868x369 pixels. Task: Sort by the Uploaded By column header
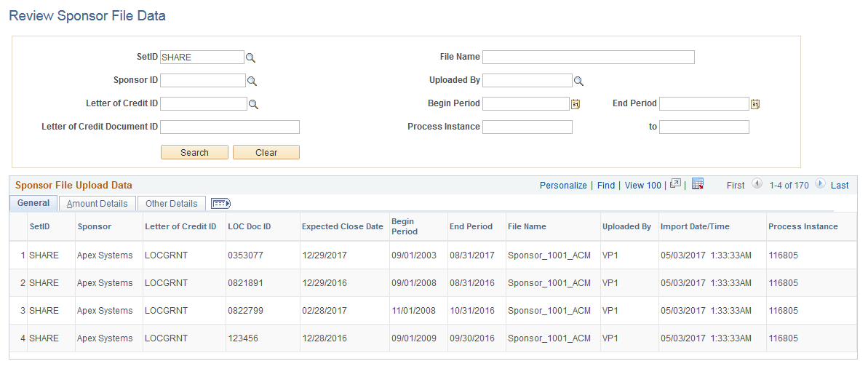(x=626, y=226)
